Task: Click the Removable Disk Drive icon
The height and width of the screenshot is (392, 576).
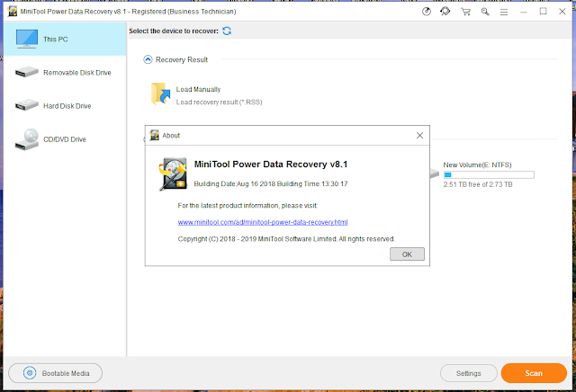Action: 26,72
